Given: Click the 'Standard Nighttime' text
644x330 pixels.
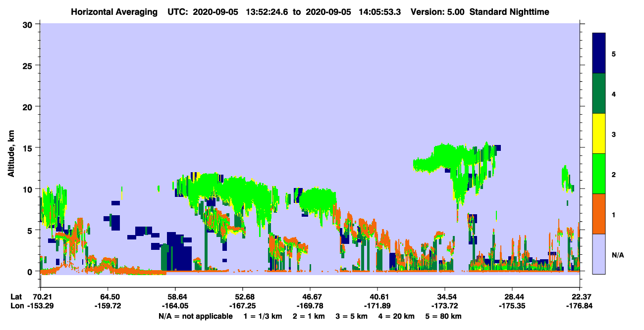Looking at the screenshot, I should pyautogui.click(x=509, y=11).
